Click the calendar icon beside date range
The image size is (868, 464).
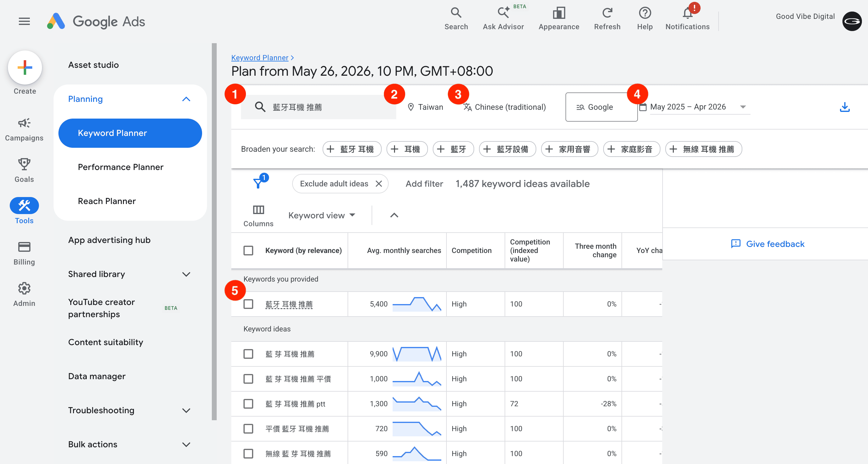tap(643, 107)
